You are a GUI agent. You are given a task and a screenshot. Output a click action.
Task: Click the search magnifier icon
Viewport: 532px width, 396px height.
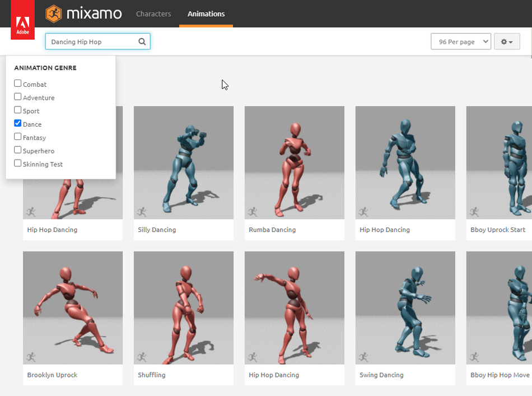tap(142, 41)
